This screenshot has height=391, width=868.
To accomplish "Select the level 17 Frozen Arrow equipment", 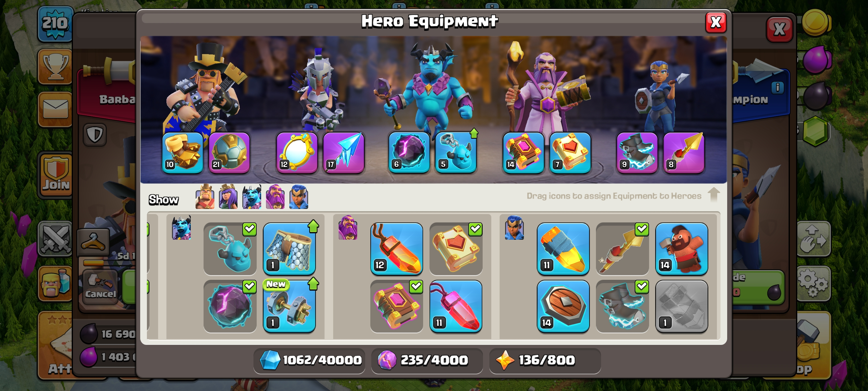I will [344, 153].
